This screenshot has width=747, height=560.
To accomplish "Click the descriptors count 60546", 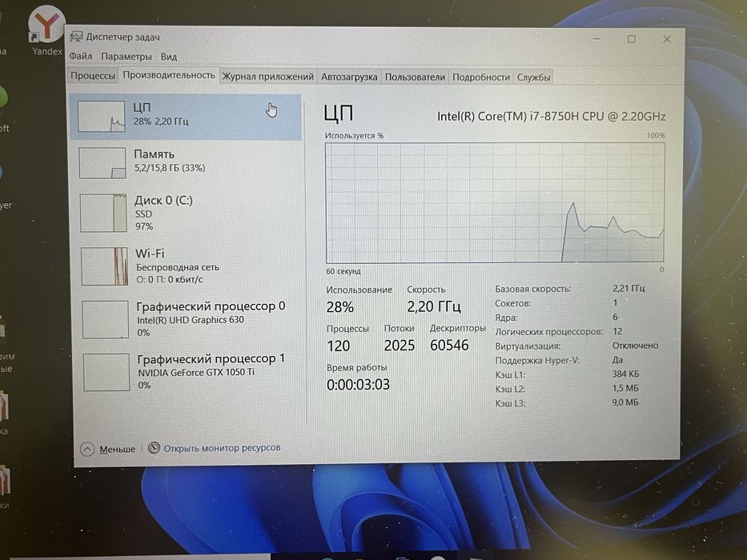I will tap(449, 345).
